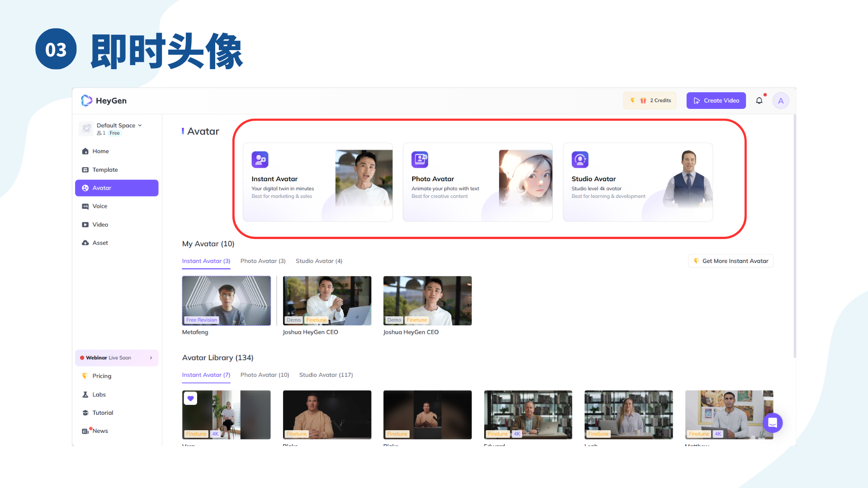Switch to My Avatar Photo Avatar (3) tab

pyautogui.click(x=263, y=261)
